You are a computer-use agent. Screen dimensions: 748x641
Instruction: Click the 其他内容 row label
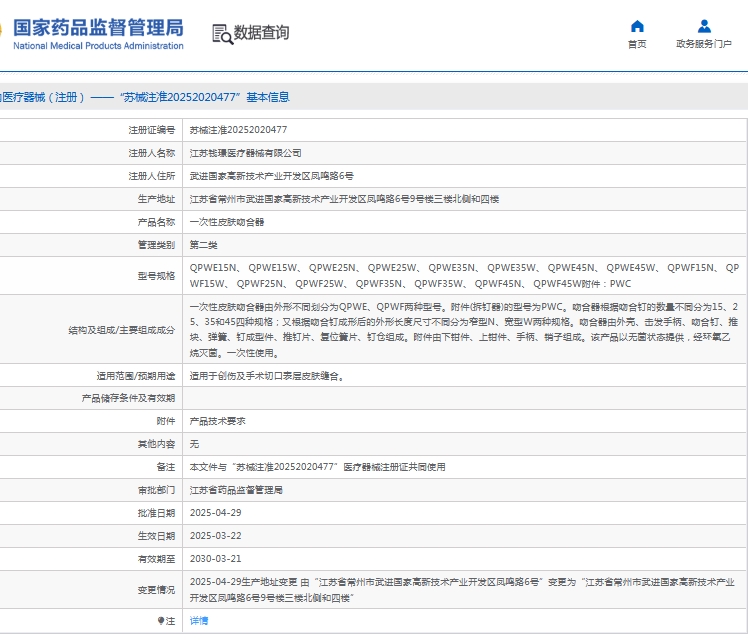(156, 444)
